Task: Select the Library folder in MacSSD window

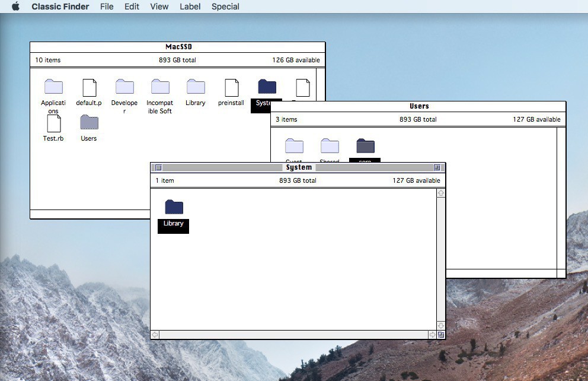Action: [x=196, y=87]
